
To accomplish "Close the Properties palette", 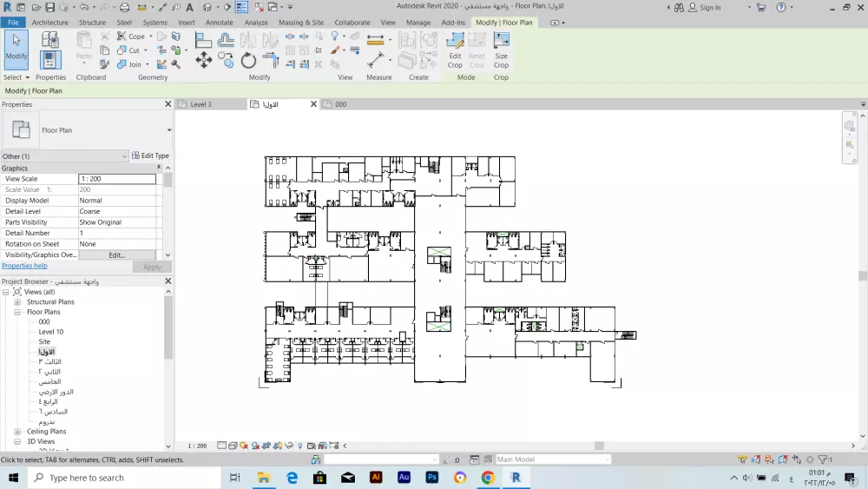I will coord(168,104).
